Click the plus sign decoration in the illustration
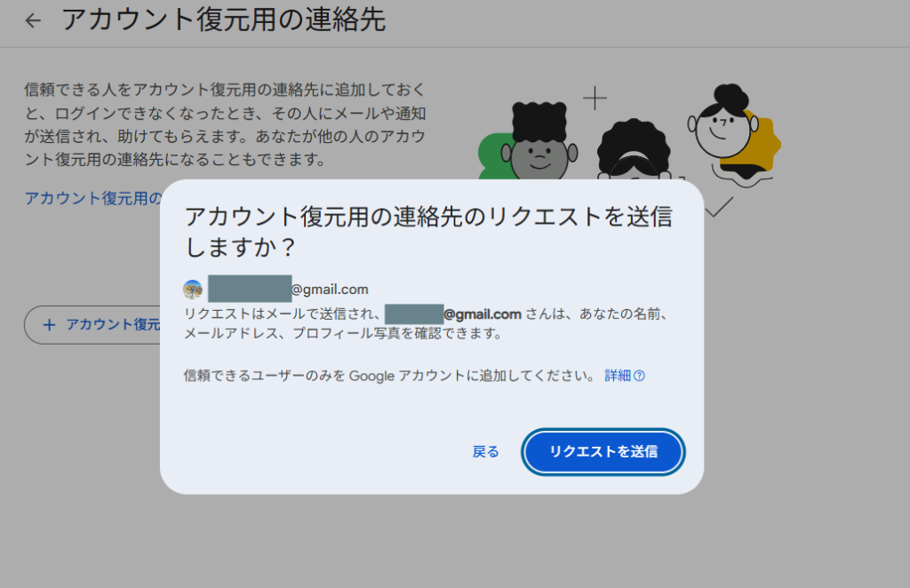Viewport: 910px width, 588px height. click(x=594, y=97)
